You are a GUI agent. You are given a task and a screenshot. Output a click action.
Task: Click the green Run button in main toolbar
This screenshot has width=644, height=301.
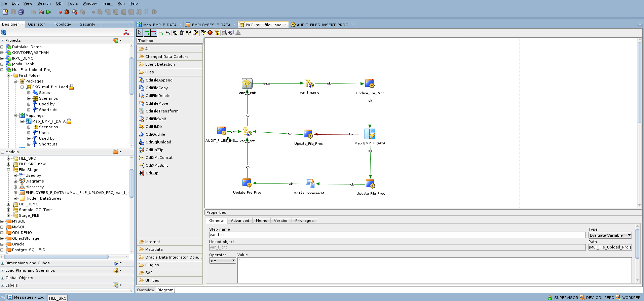coord(49,12)
